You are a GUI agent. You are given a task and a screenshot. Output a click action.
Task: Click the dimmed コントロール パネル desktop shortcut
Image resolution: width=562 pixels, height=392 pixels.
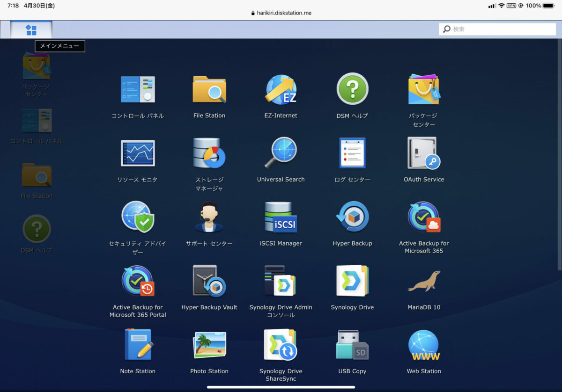(x=37, y=127)
